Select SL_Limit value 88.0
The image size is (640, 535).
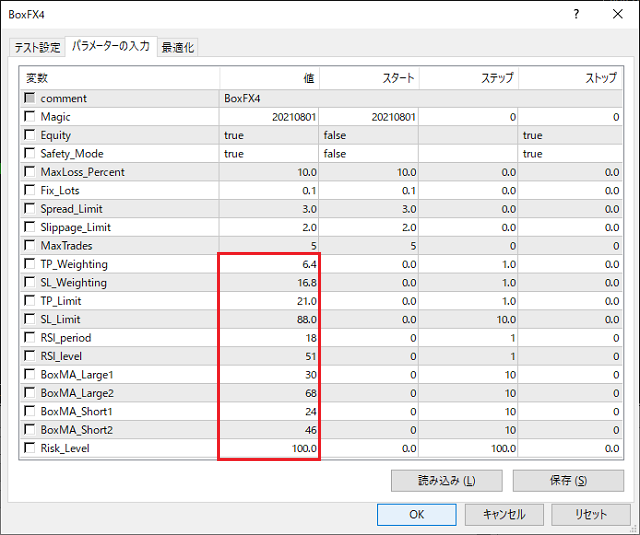coord(269,320)
